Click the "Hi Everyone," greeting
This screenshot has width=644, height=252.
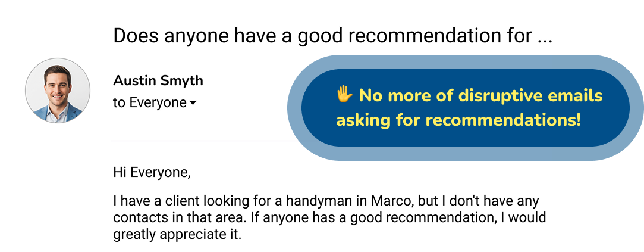point(152,173)
